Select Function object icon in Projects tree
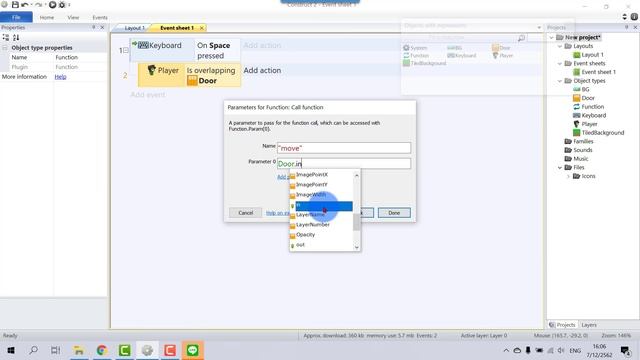 coord(576,107)
